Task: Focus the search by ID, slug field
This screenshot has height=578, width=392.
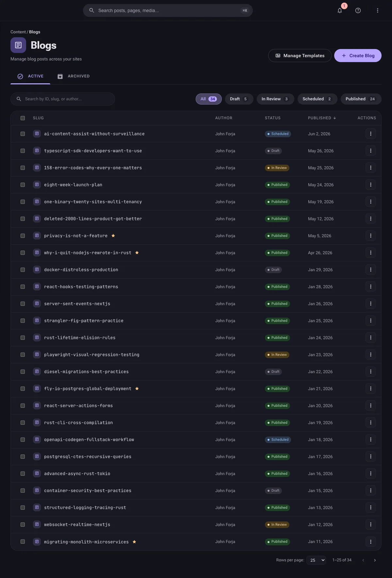Action: pyautogui.click(x=63, y=99)
